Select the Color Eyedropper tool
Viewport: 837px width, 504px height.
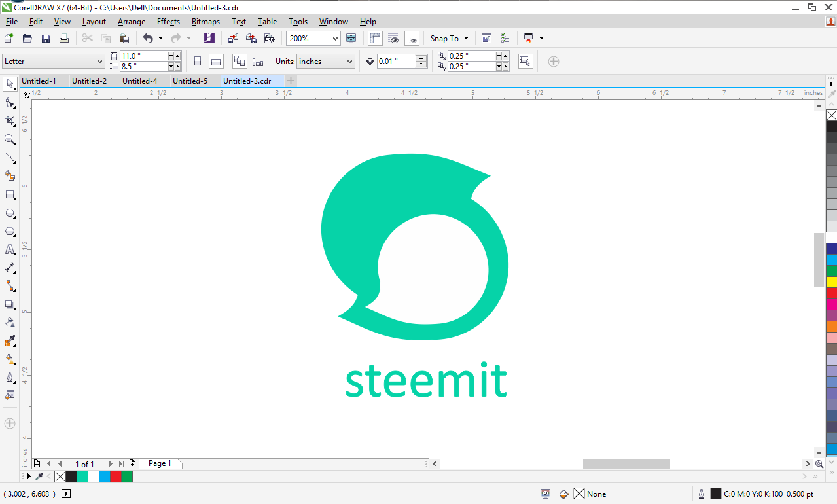tap(10, 340)
